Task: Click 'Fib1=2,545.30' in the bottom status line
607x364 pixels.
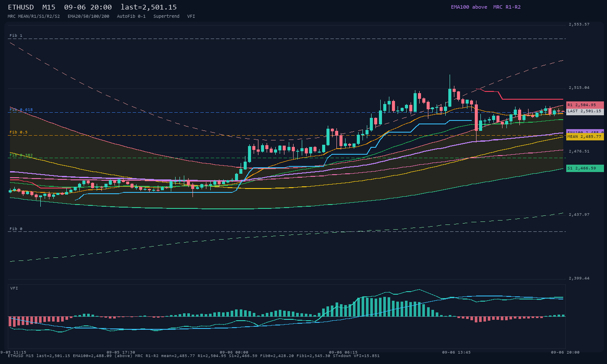Action: coord(313,356)
